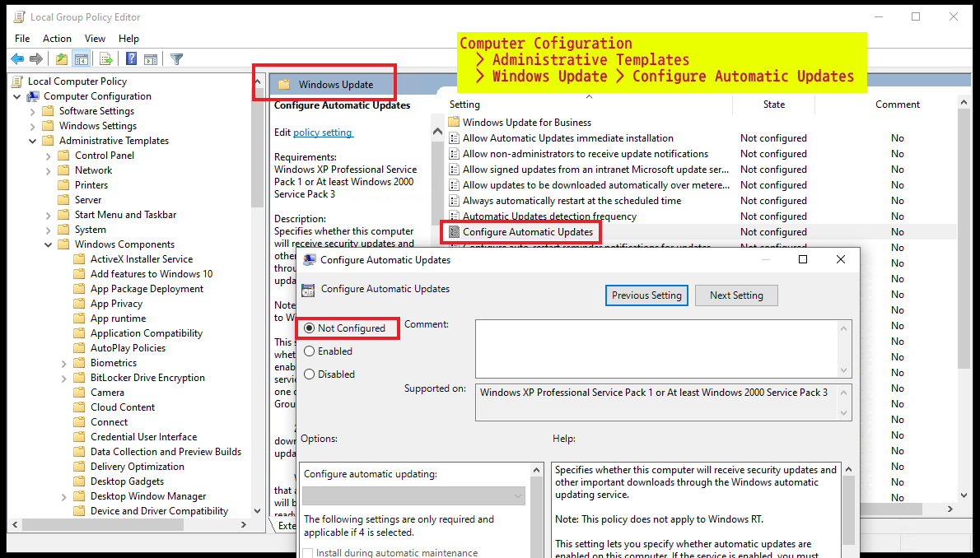
Task: Click Local Group Policy Editor title bar icon
Action: (20, 16)
